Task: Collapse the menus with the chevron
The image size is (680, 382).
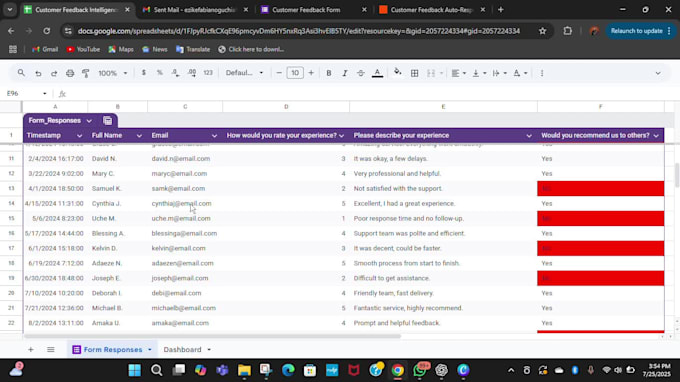Action: point(658,73)
